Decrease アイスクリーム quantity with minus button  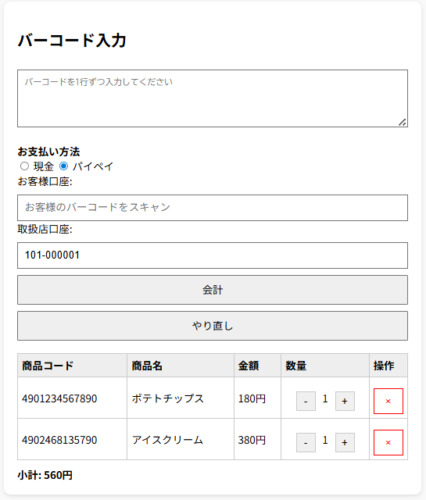point(306,442)
